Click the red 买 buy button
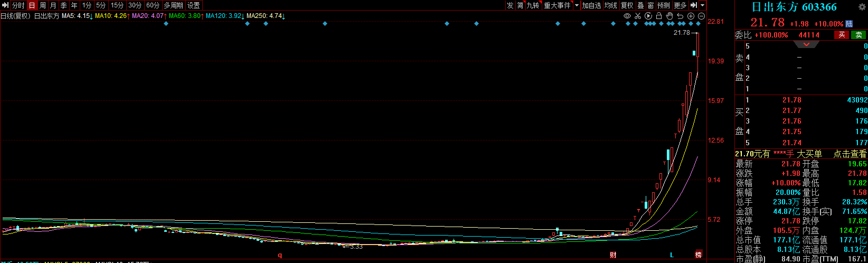This screenshot has height=263, width=868. coord(842,35)
